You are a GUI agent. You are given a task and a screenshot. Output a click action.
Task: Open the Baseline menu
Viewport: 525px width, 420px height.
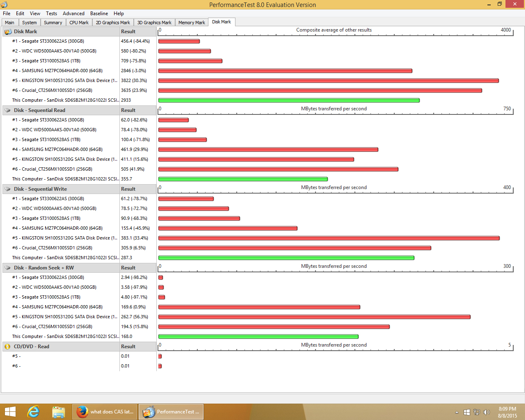pyautogui.click(x=99, y=14)
